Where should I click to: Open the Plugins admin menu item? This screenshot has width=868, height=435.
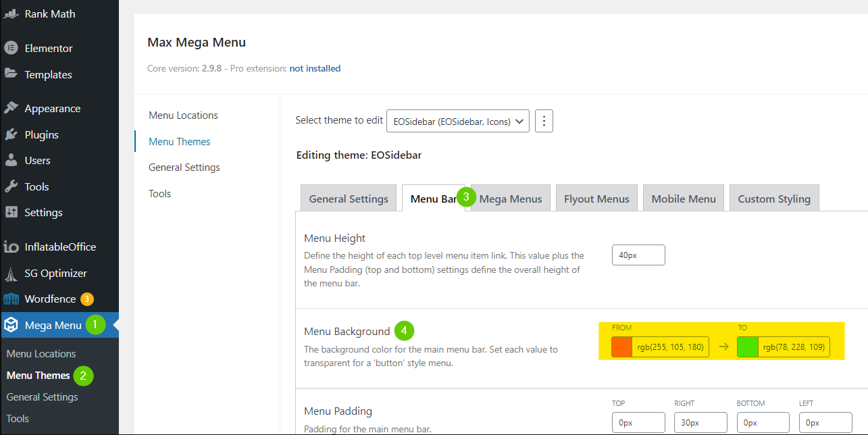pos(59,134)
